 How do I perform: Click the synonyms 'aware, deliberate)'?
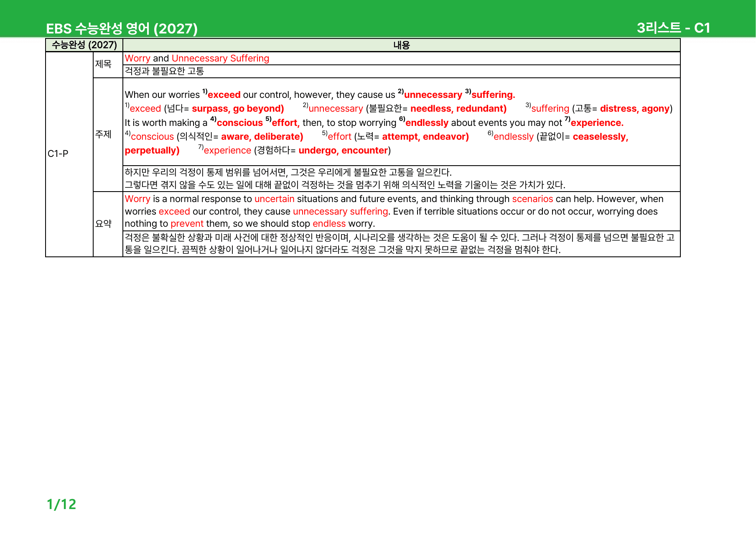[262, 137]
